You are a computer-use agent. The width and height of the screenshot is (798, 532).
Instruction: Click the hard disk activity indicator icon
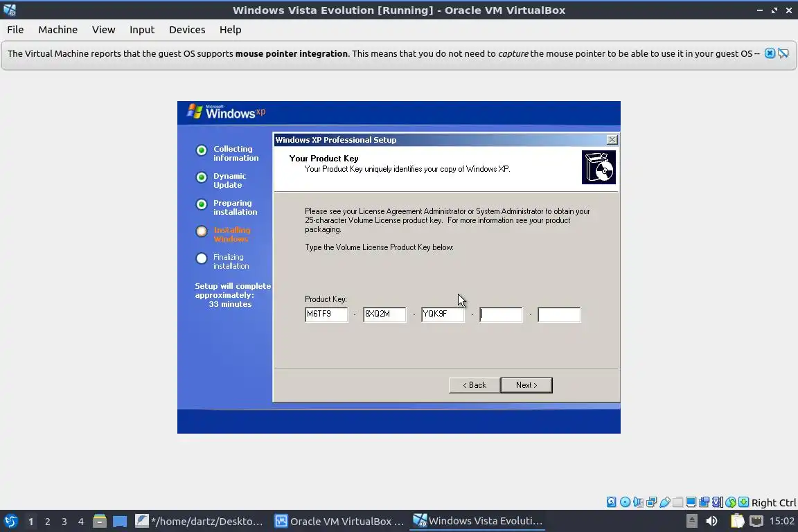(611, 502)
